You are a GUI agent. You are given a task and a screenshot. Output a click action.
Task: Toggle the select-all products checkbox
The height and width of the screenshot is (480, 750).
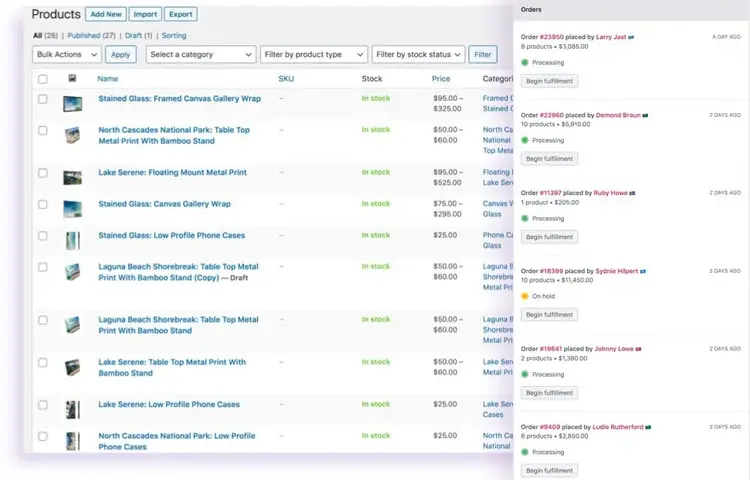click(43, 79)
